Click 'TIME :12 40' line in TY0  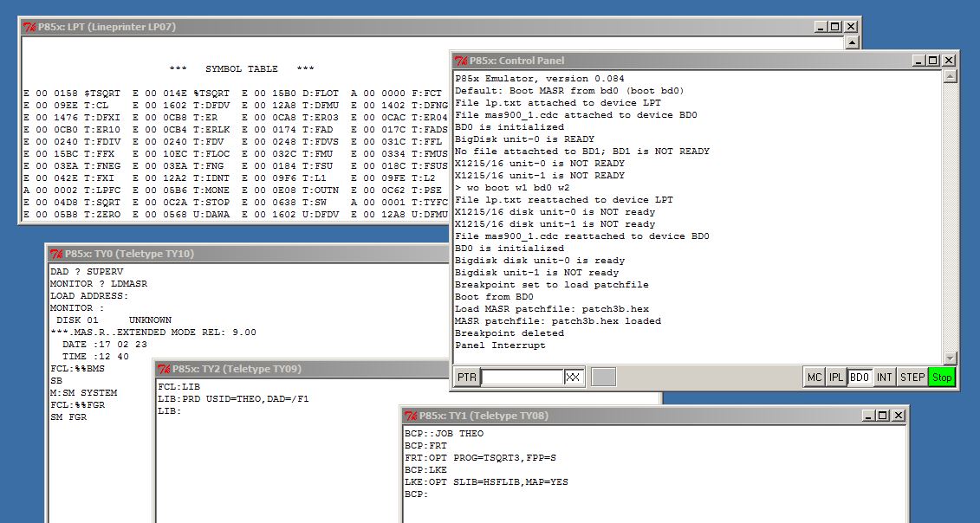click(x=95, y=356)
